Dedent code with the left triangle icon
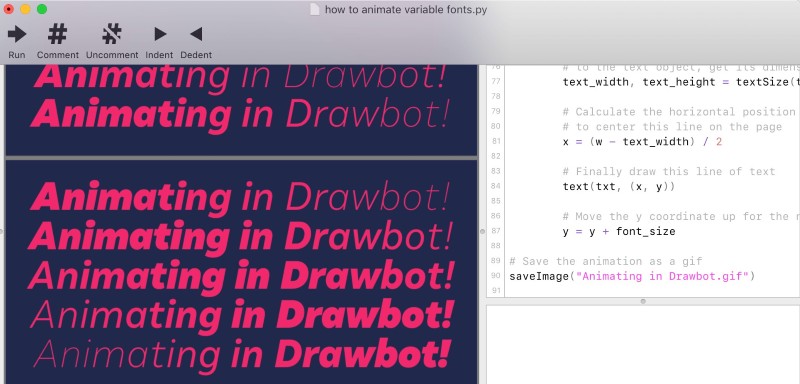Image resolution: width=800 pixels, height=384 pixels. pos(196,34)
